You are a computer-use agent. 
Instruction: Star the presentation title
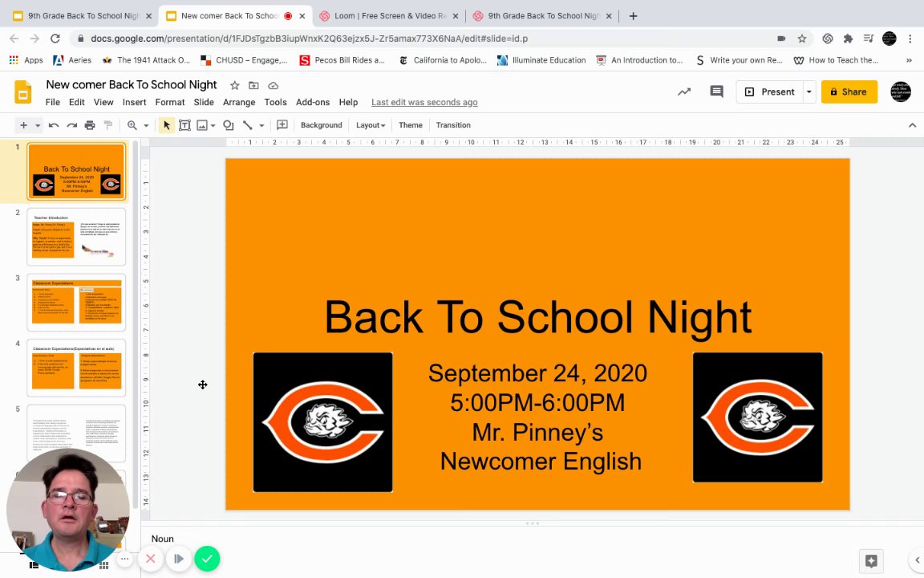234,86
